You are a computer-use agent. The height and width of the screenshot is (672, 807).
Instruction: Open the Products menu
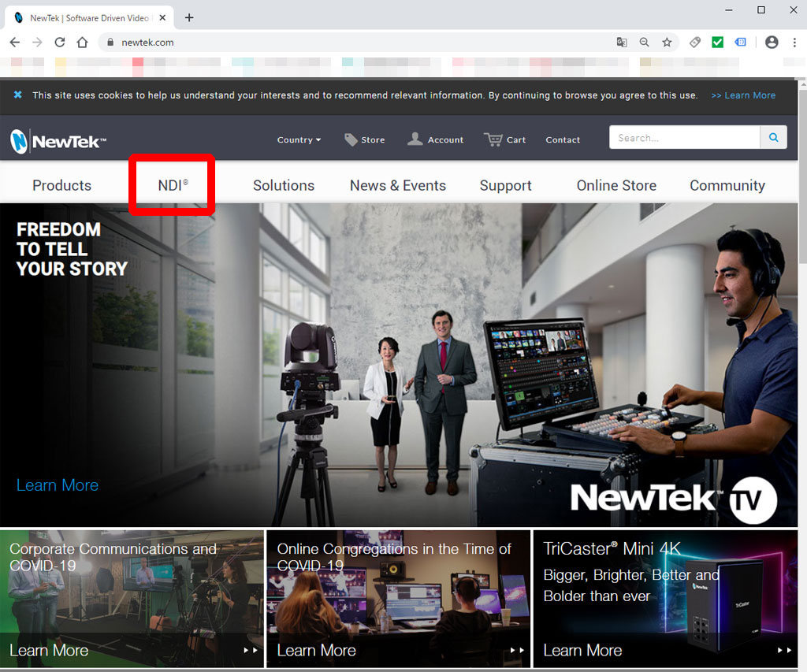point(61,186)
